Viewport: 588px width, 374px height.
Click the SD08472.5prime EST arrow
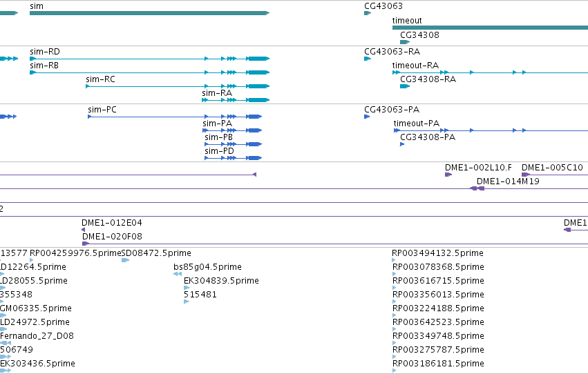125,260
